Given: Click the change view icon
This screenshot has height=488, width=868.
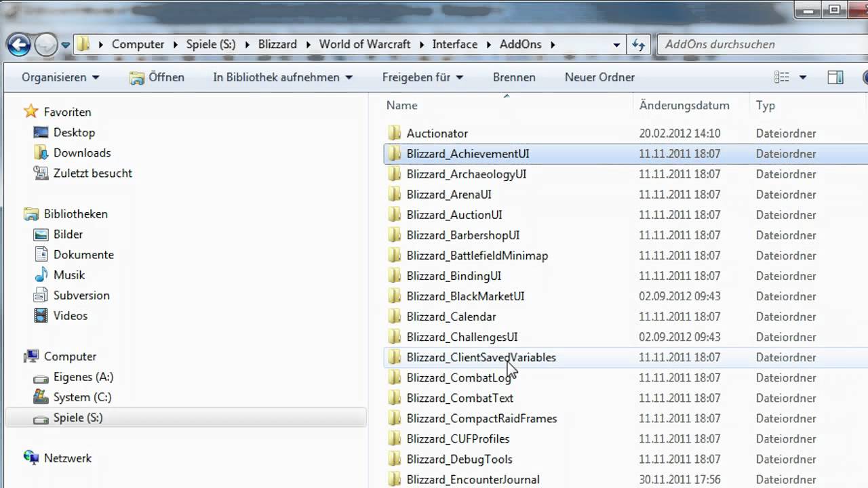Looking at the screenshot, I should 782,77.
